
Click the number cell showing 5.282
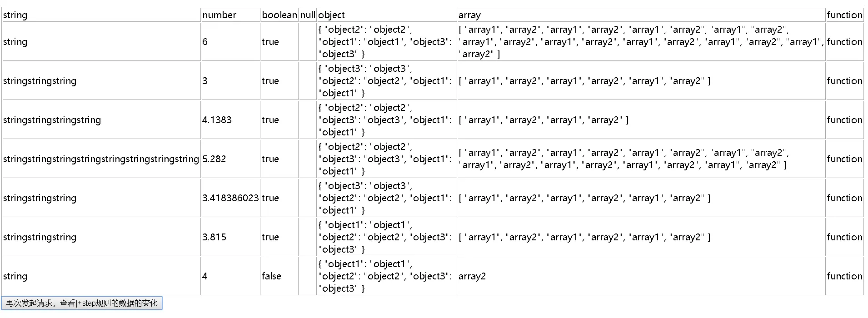pos(230,159)
